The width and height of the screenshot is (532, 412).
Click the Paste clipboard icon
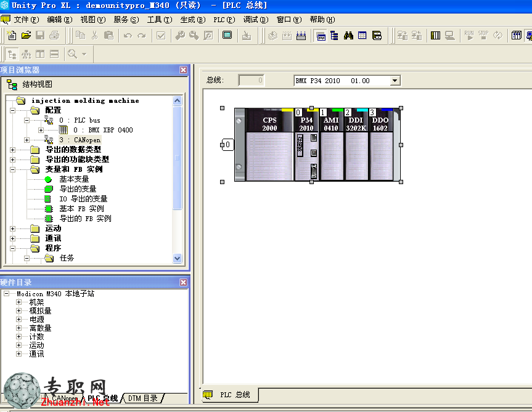(x=108, y=35)
